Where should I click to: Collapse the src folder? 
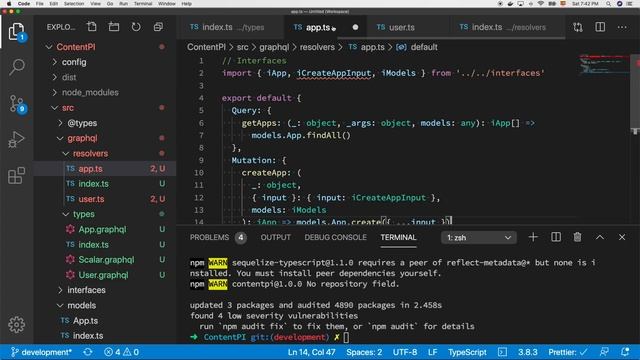coord(68,108)
